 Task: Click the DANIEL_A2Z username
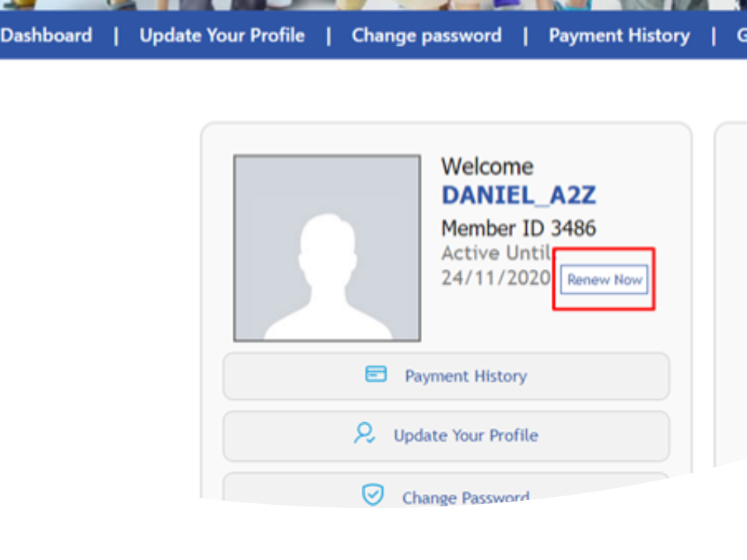click(x=519, y=195)
